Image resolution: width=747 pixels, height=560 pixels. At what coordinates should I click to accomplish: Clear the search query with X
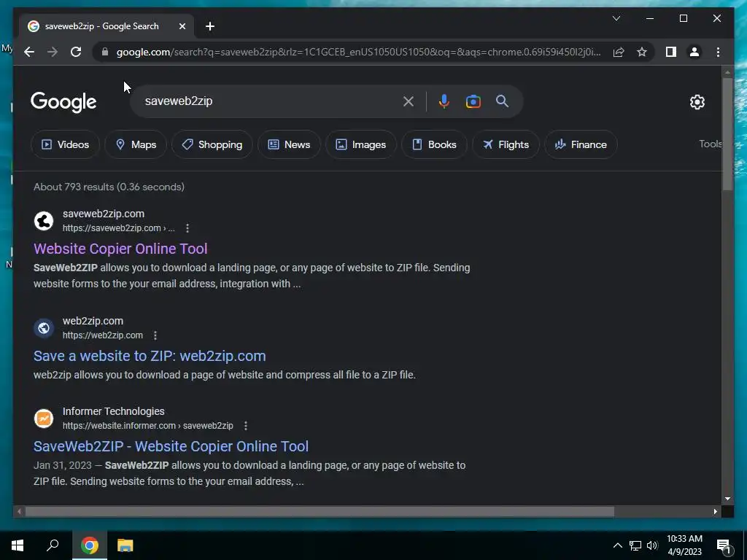[x=409, y=101]
